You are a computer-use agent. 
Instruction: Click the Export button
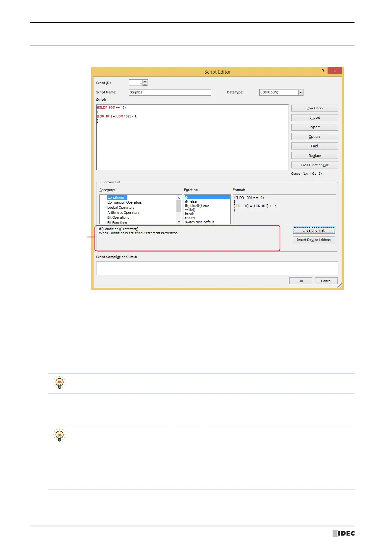click(314, 127)
